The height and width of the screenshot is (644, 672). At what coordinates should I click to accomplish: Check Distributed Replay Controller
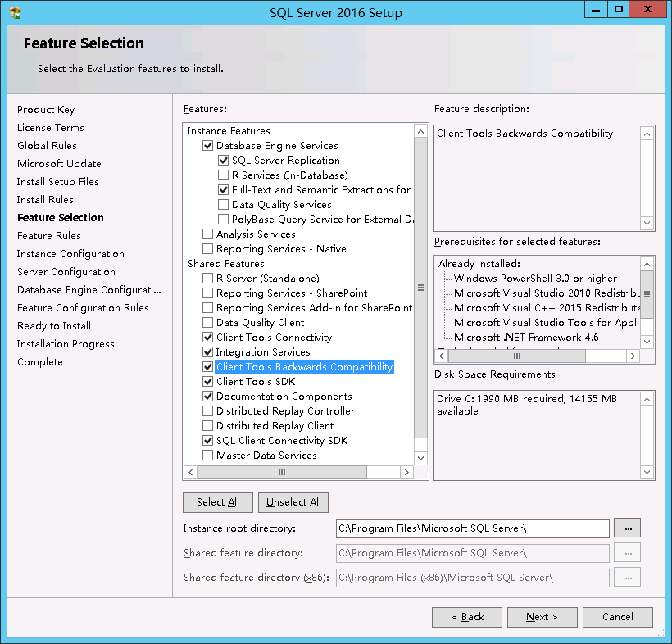click(x=208, y=411)
